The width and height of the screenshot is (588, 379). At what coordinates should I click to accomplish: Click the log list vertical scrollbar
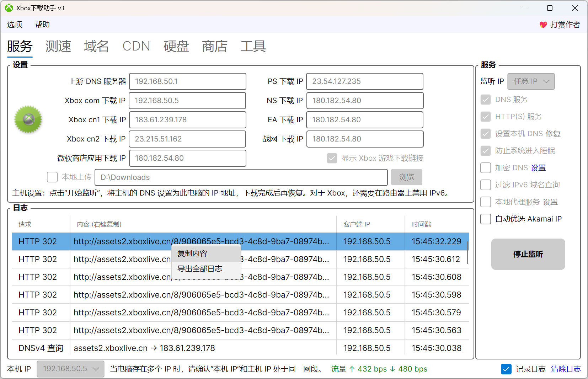point(468,253)
